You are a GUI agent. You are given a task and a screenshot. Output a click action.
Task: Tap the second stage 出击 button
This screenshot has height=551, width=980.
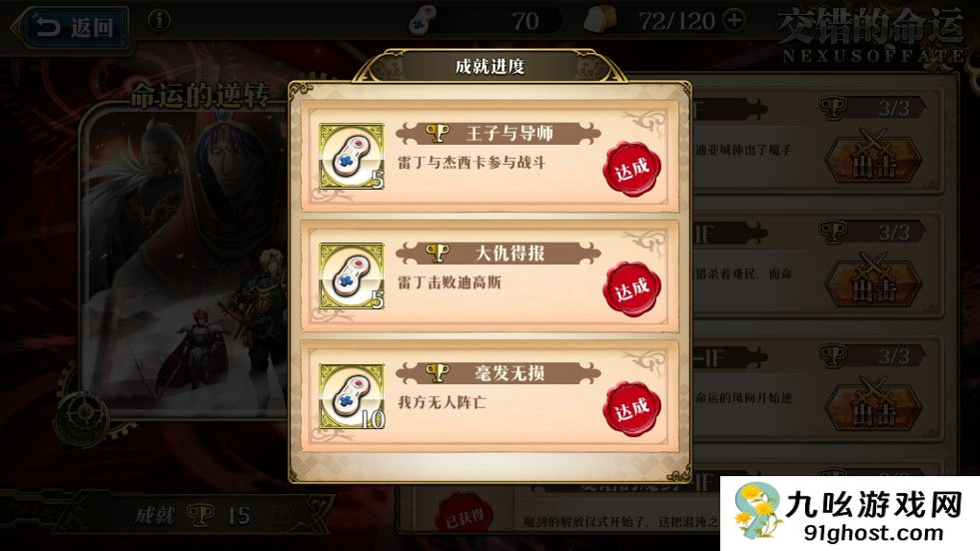873,284
